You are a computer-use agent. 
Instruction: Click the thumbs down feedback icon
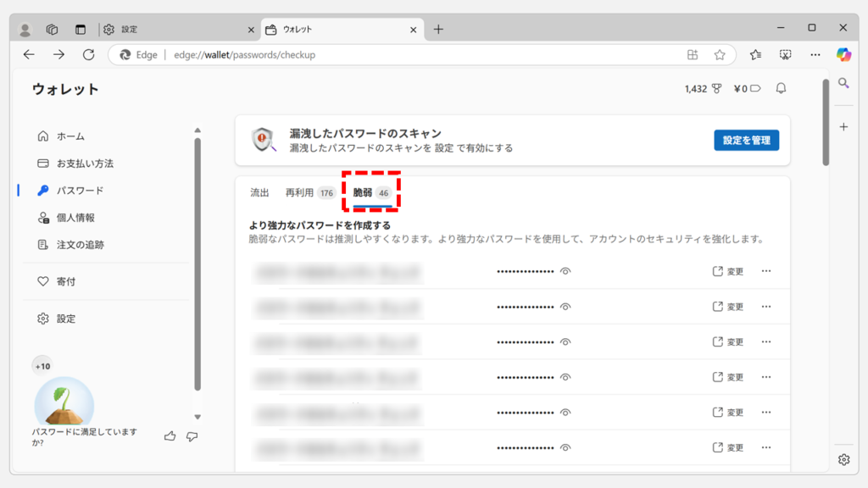coord(192,436)
